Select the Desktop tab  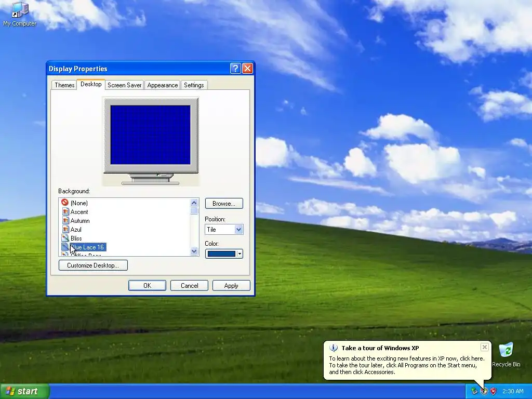[x=91, y=84]
